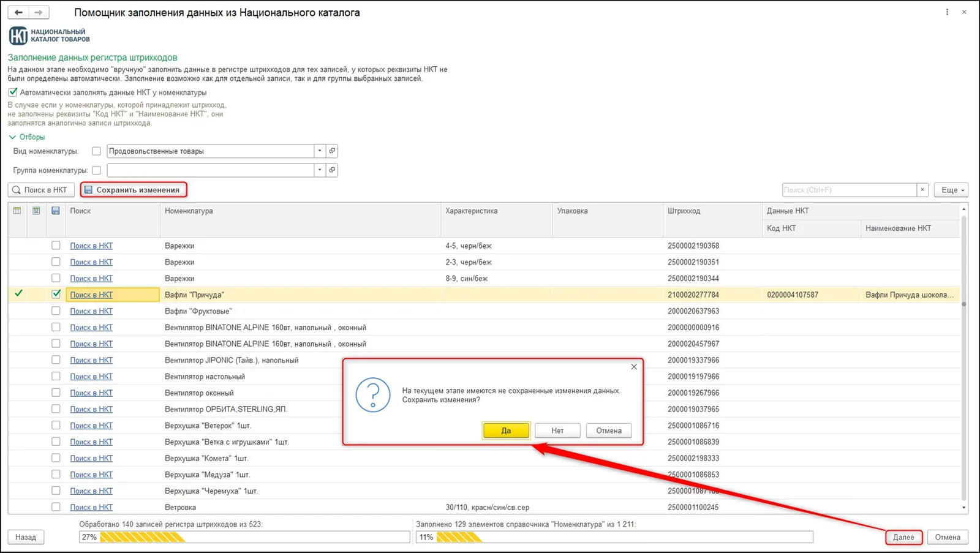Click the floppy-disk column header icon
Image resolution: width=980 pixels, height=553 pixels.
(56, 211)
